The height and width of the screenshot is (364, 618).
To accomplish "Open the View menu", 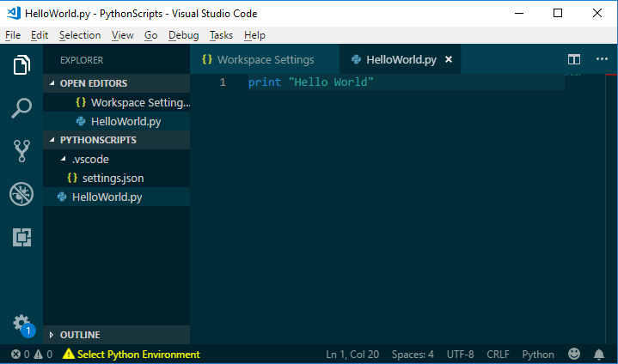I will [123, 35].
